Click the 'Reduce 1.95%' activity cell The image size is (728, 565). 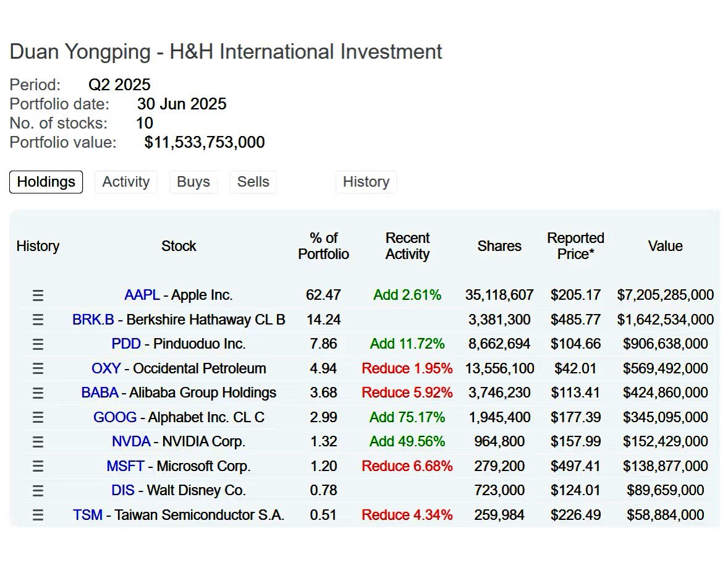[407, 368]
